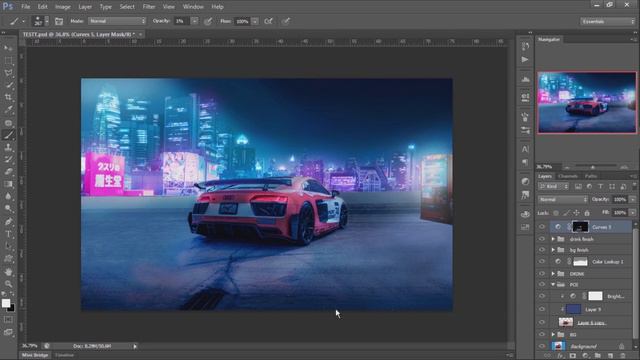Viewport: 640px width, 360px height.
Task: Add a layer mask button
Action: pos(573,356)
